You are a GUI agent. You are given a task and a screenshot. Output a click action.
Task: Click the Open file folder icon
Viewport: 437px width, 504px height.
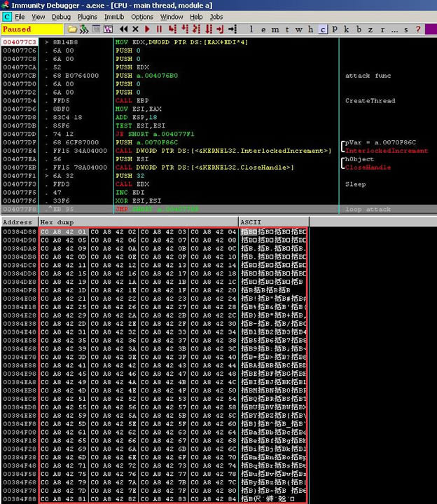tap(73, 29)
